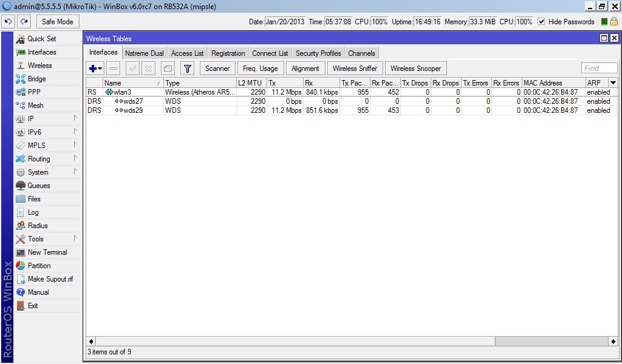
Task: Switch to the Security Profiles tab
Action: 318,53
